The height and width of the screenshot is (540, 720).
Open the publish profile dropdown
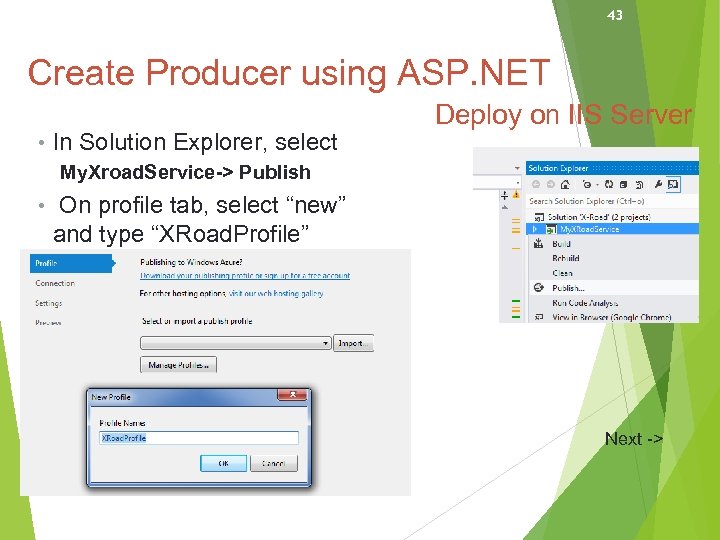click(x=236, y=343)
